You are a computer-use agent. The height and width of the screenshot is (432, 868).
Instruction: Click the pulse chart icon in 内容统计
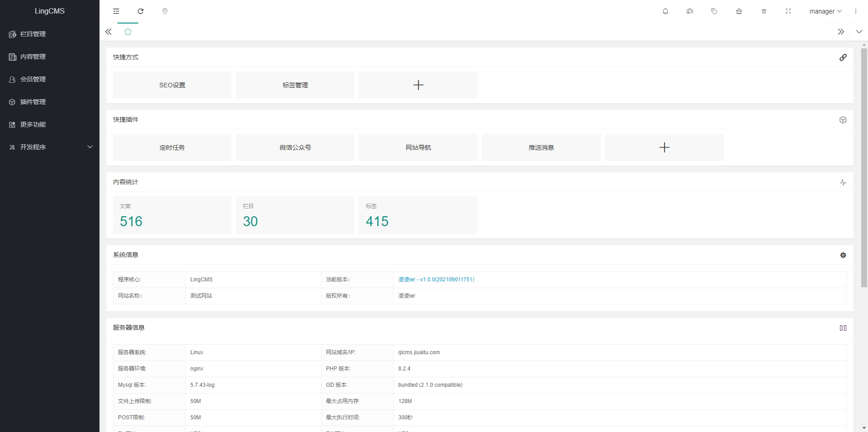click(843, 182)
